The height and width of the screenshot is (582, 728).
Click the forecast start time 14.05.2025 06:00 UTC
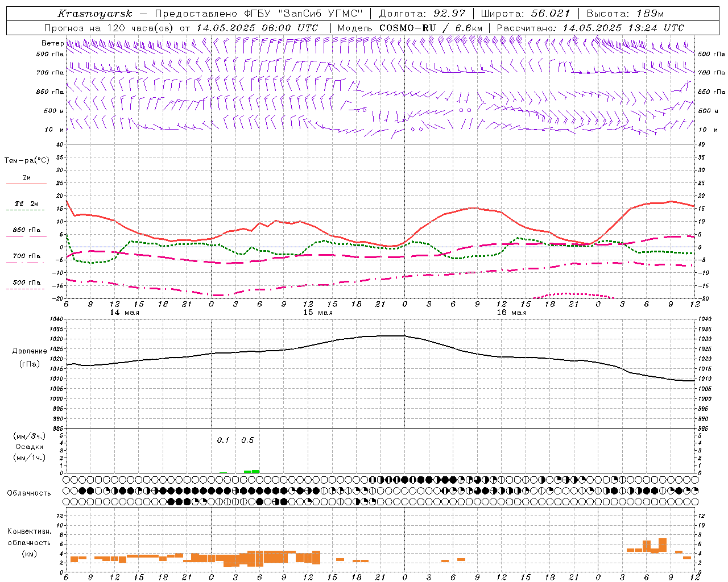click(x=257, y=28)
